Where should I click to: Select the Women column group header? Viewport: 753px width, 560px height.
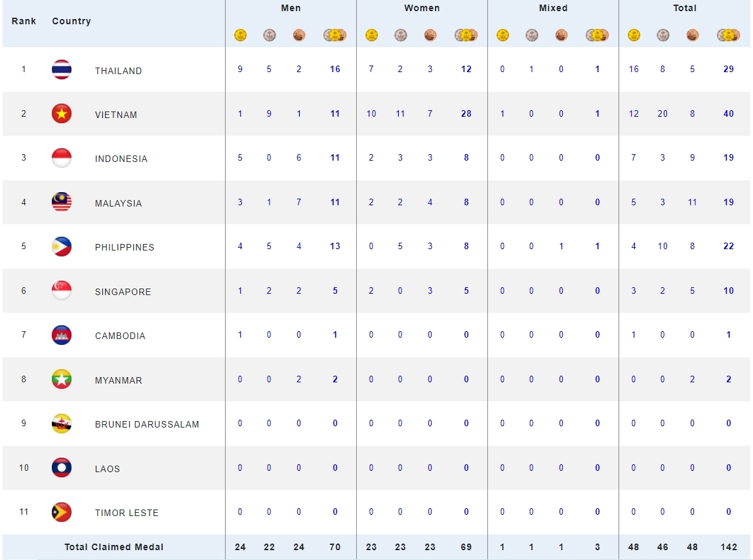coord(422,8)
